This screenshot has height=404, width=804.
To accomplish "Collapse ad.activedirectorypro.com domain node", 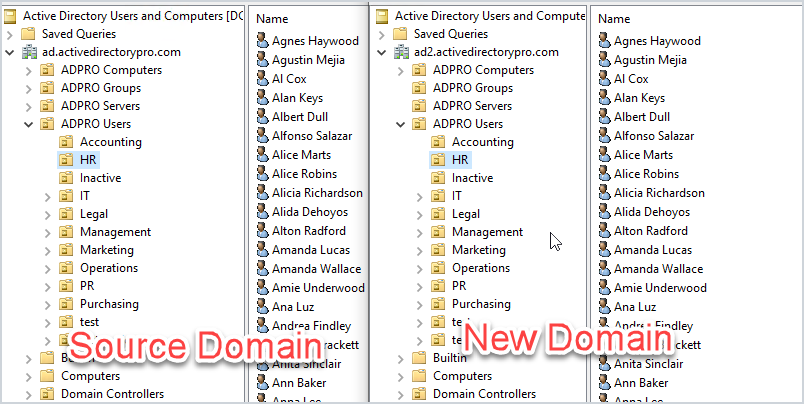I will (10, 52).
